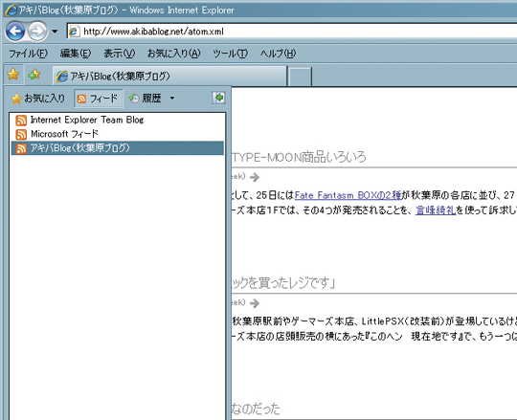
Task: Switch to 履歴 pane in Favorites Center
Action: tap(146, 99)
